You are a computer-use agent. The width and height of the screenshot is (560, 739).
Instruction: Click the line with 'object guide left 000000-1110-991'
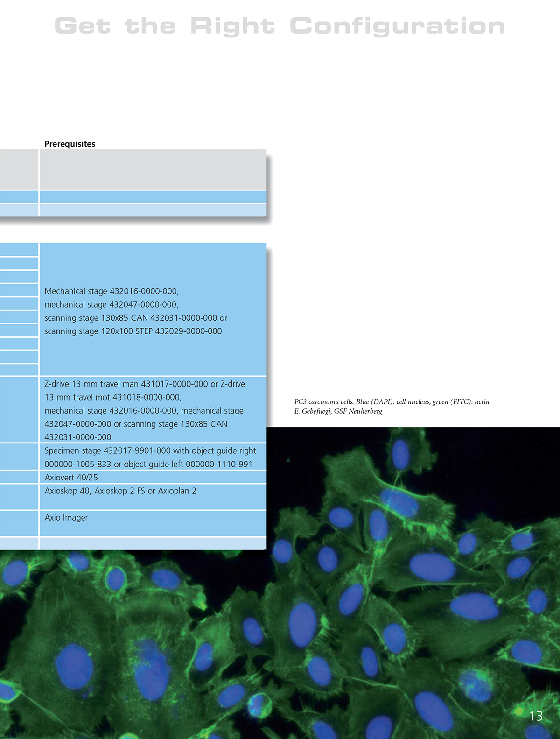click(x=148, y=465)
